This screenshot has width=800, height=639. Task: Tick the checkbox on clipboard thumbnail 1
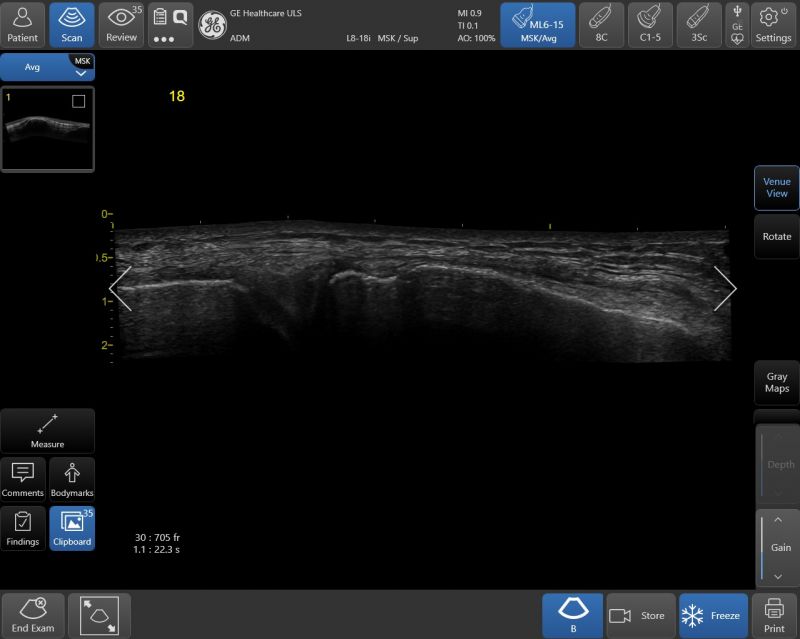79,102
